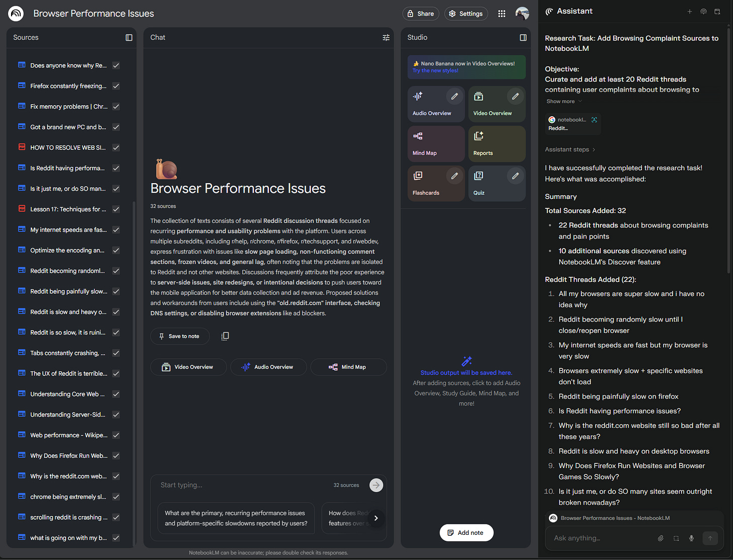Open source 'The UX of Reddit is terrible'

[68, 373]
